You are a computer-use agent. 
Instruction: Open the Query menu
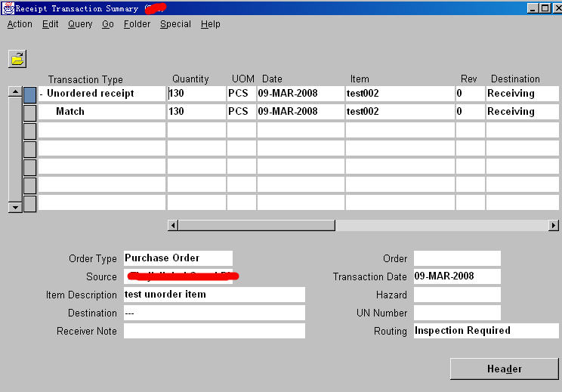click(x=80, y=24)
